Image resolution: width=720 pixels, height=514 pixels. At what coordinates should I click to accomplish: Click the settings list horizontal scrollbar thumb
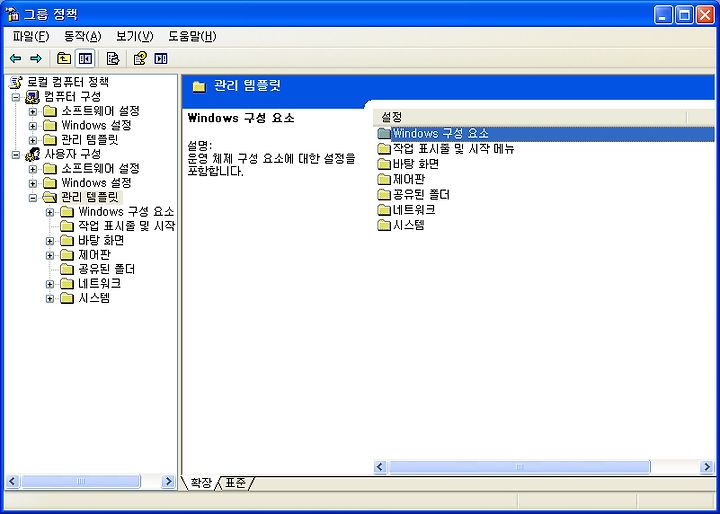tap(519, 467)
